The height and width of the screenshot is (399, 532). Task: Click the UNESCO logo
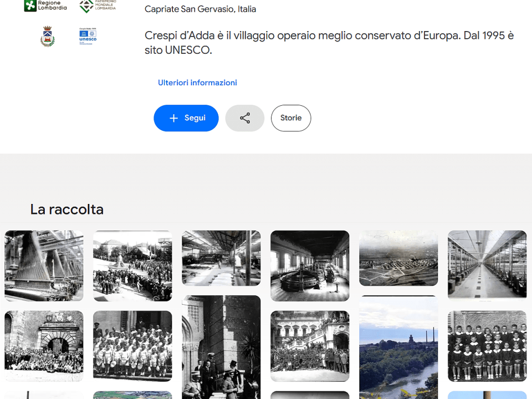click(x=88, y=37)
